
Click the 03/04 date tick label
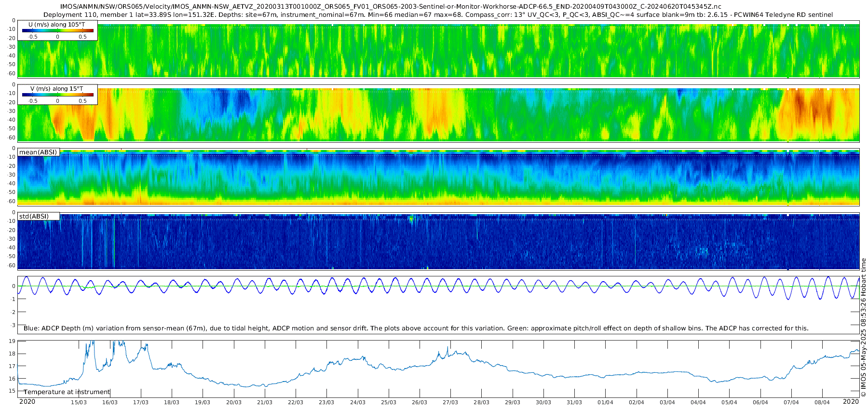coord(667,402)
